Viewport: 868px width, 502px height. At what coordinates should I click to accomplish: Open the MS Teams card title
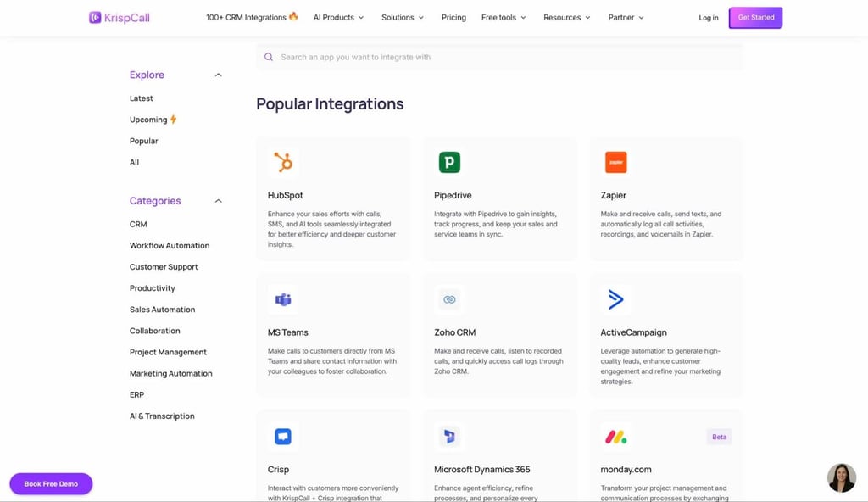288,332
